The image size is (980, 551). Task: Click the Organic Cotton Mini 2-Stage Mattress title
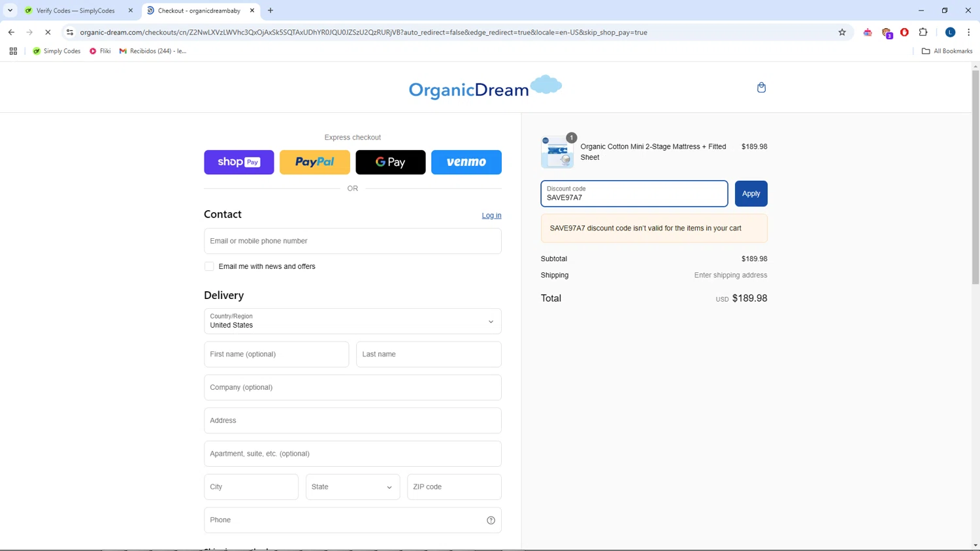coord(653,152)
